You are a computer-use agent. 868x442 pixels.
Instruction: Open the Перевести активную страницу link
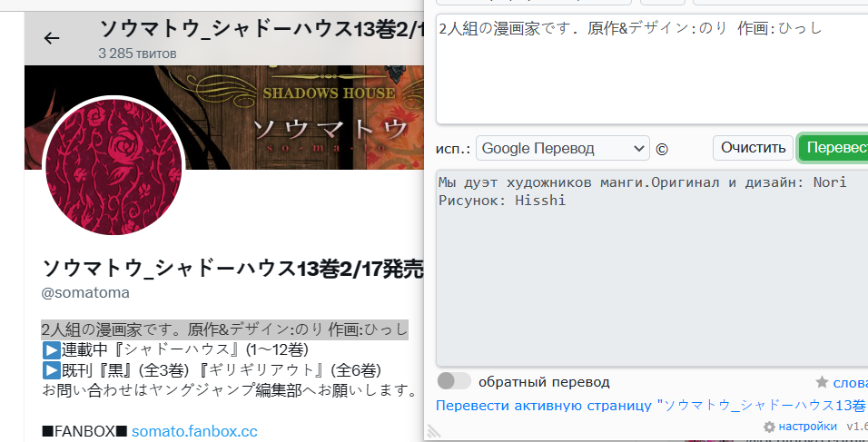[650, 406]
